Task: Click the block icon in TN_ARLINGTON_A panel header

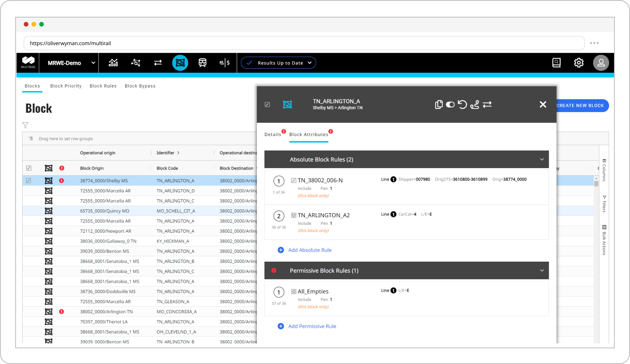Action: click(x=287, y=104)
